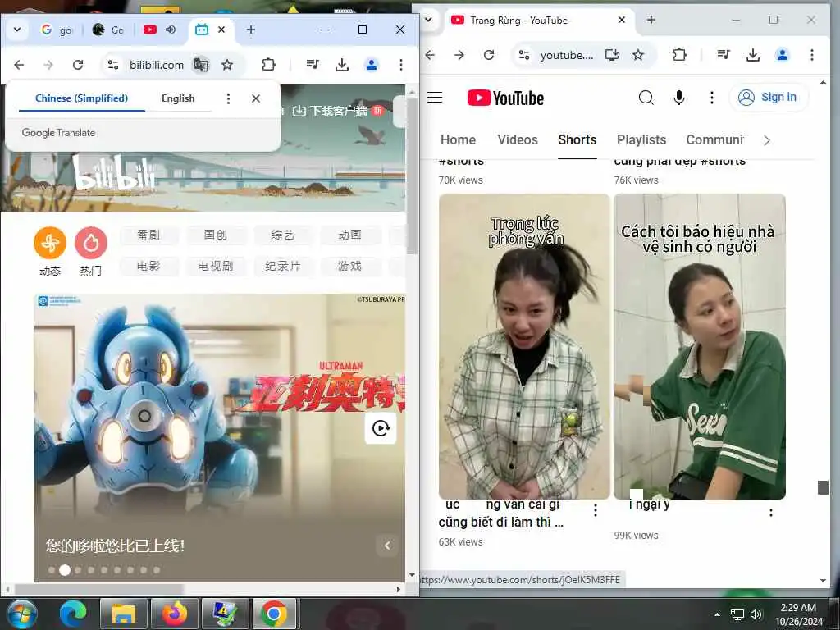Viewport: 840px width, 630px height.
Task: Click the replay icon on Ultraman banner
Action: [x=381, y=428]
